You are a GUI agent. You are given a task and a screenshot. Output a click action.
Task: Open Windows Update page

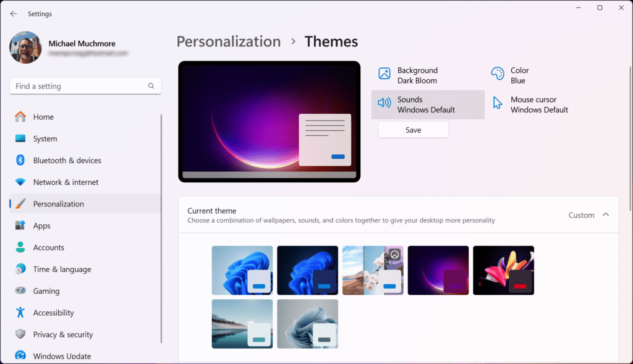tap(85, 356)
